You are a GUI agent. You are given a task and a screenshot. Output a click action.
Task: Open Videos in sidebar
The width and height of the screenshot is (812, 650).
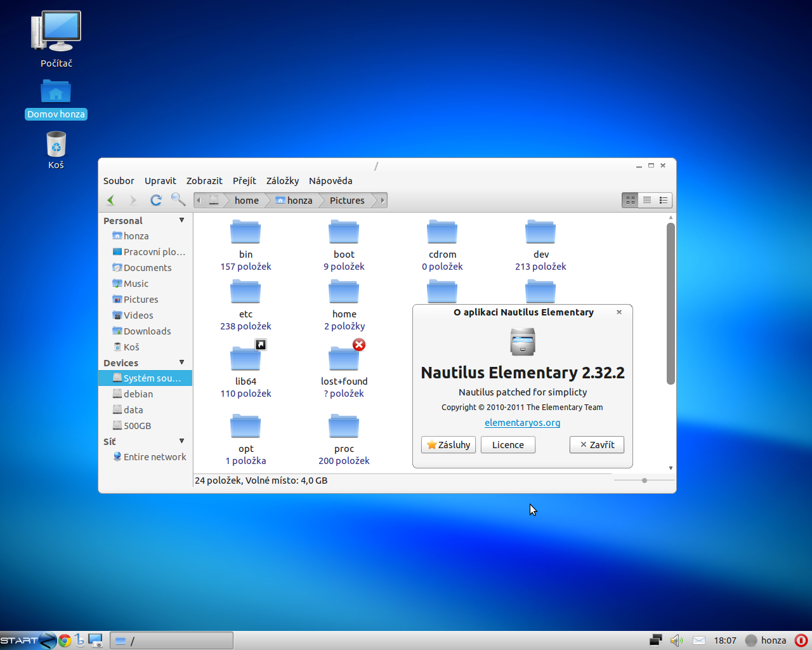145,315
